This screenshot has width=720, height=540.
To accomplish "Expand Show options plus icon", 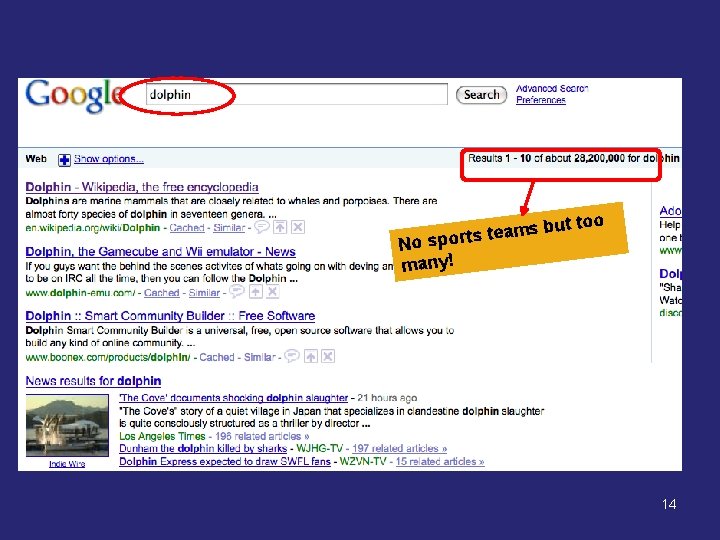I will pos(64,160).
